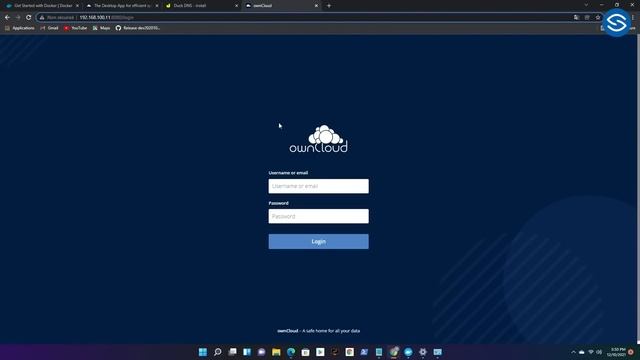Open Task View on taskbar
The width and height of the screenshot is (640, 360).
[x=232, y=352]
